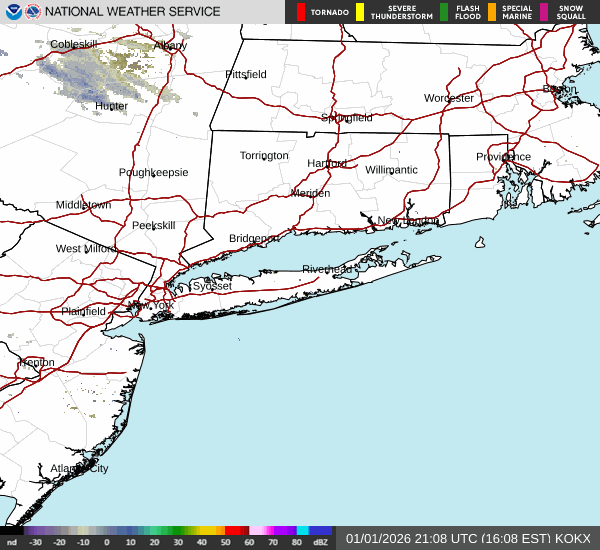Click the dBZ unit label on scale
This screenshot has height=550, width=600.
321,542
